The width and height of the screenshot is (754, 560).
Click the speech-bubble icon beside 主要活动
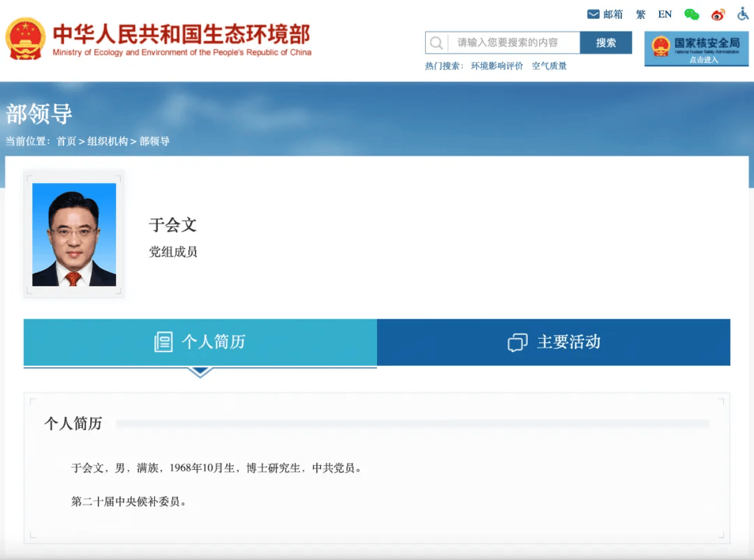point(517,342)
